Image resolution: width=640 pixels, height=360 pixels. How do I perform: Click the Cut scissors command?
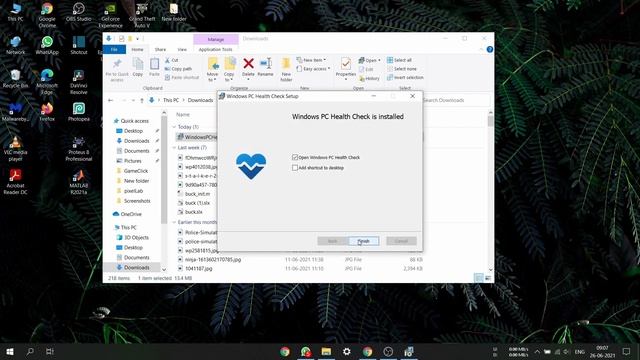[x=172, y=60]
